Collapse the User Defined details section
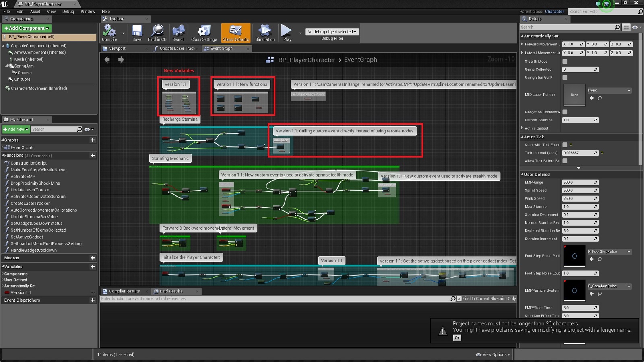 tap(522, 175)
